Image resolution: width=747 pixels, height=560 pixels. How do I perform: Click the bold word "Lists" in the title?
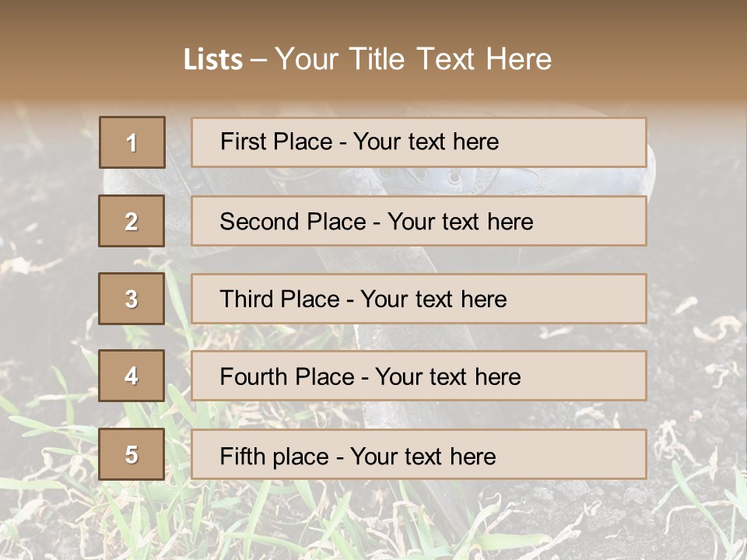click(213, 60)
